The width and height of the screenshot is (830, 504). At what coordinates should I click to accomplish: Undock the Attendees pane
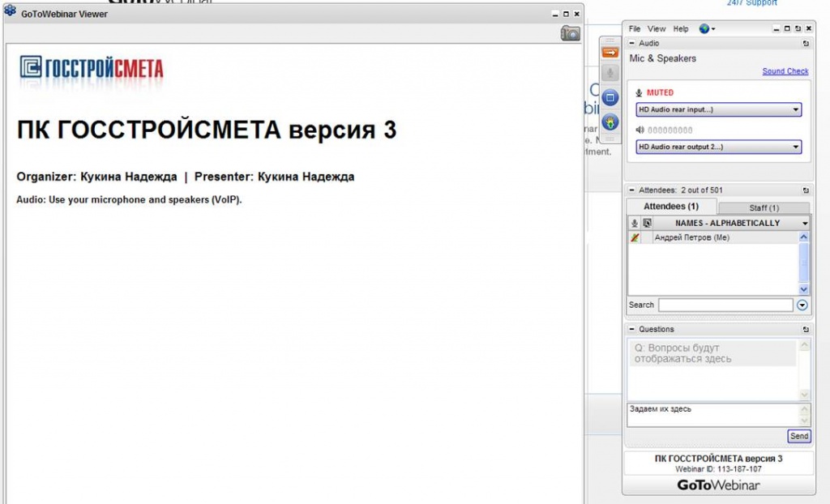[x=806, y=190]
